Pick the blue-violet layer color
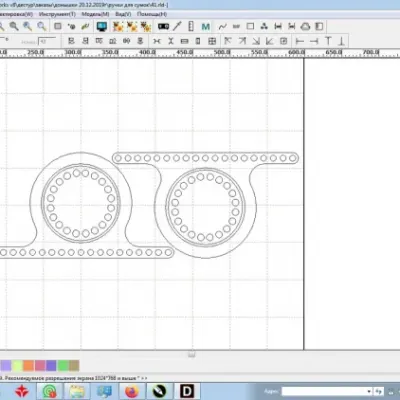This screenshot has width=400, height=400. [51, 366]
